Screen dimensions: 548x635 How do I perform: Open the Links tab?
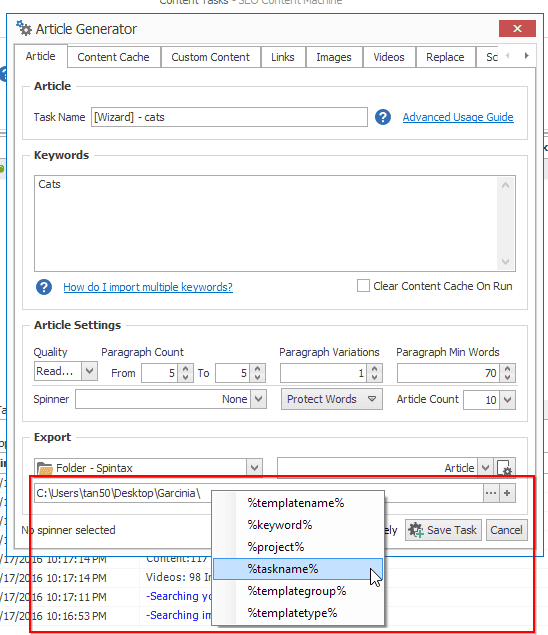pos(283,57)
